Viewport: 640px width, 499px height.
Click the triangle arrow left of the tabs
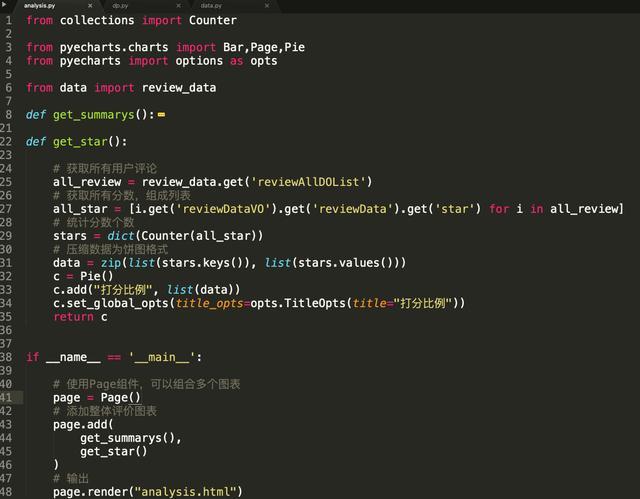coord(4,5)
